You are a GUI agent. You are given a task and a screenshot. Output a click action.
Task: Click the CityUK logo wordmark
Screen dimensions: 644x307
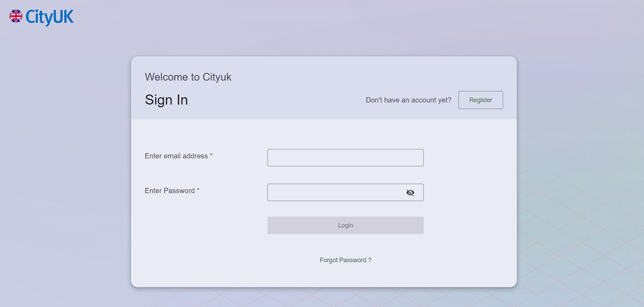coord(49,17)
